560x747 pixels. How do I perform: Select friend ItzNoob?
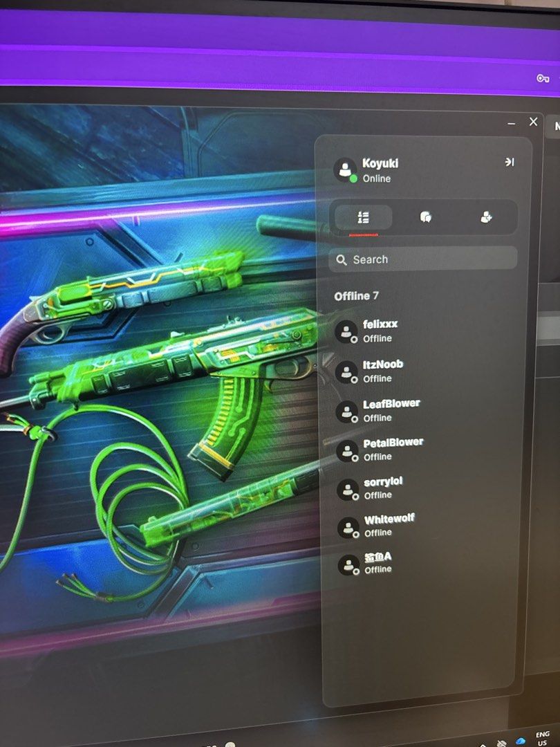coord(424,371)
